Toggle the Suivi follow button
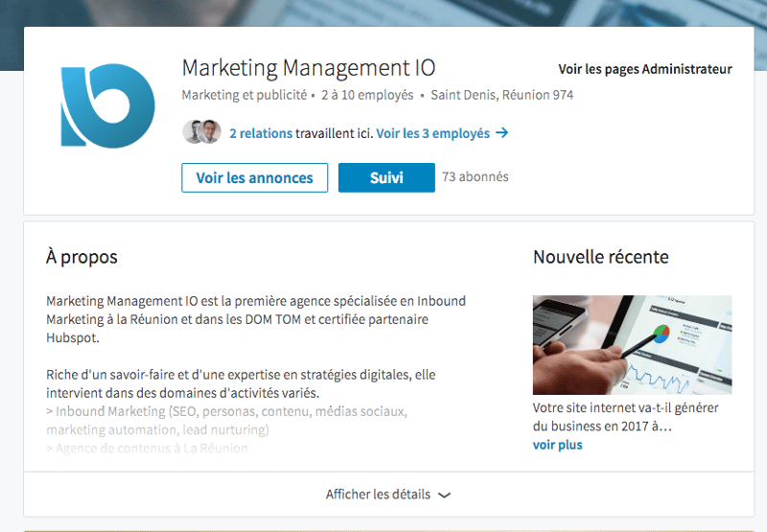Image resolution: width=767 pixels, height=532 pixels. tap(386, 177)
